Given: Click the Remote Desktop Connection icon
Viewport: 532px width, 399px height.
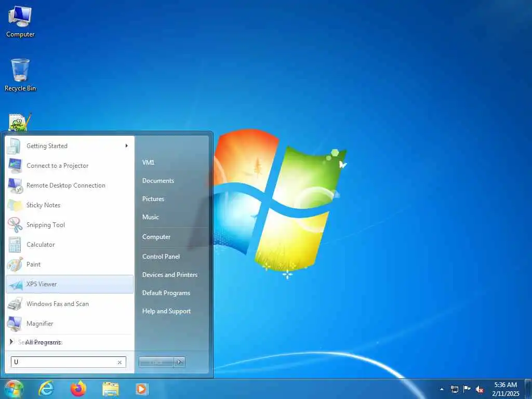Looking at the screenshot, I should (x=15, y=185).
